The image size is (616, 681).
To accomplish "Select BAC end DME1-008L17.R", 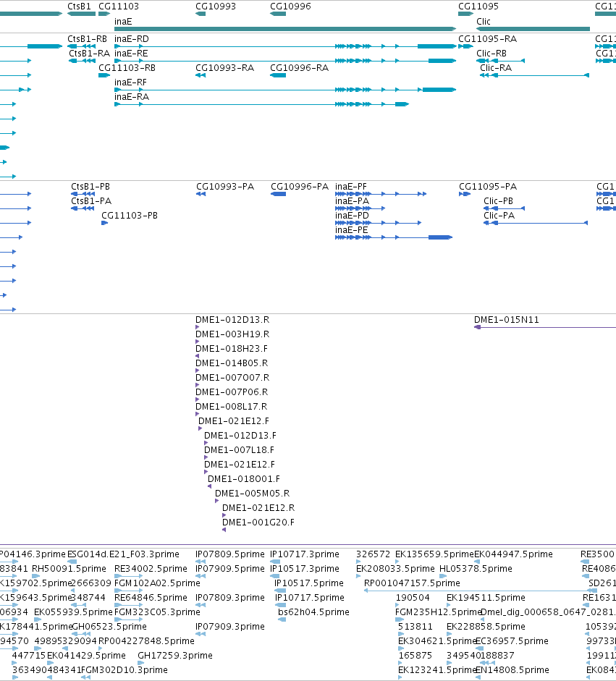I will [x=197, y=414].
